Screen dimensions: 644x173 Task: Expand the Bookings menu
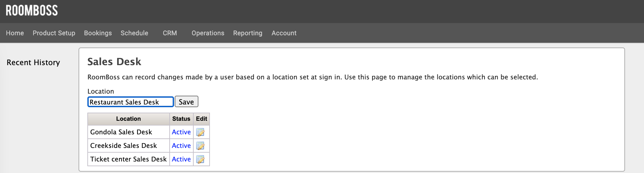98,33
